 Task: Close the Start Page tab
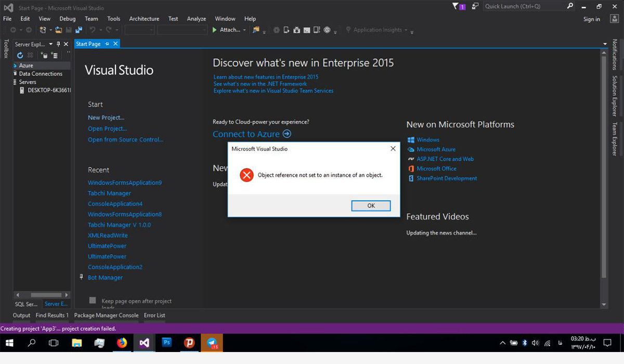115,44
